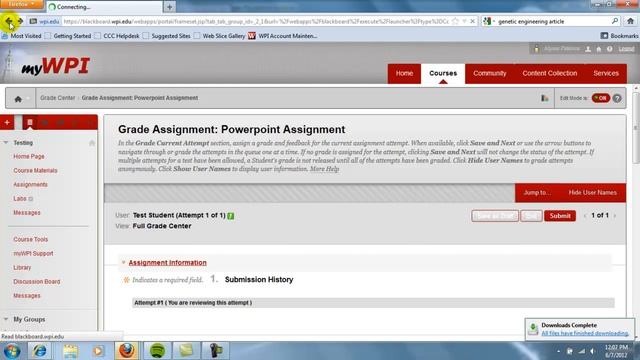Bookmark this page with the star icon
The height and width of the screenshot is (360, 640).
(456, 21)
